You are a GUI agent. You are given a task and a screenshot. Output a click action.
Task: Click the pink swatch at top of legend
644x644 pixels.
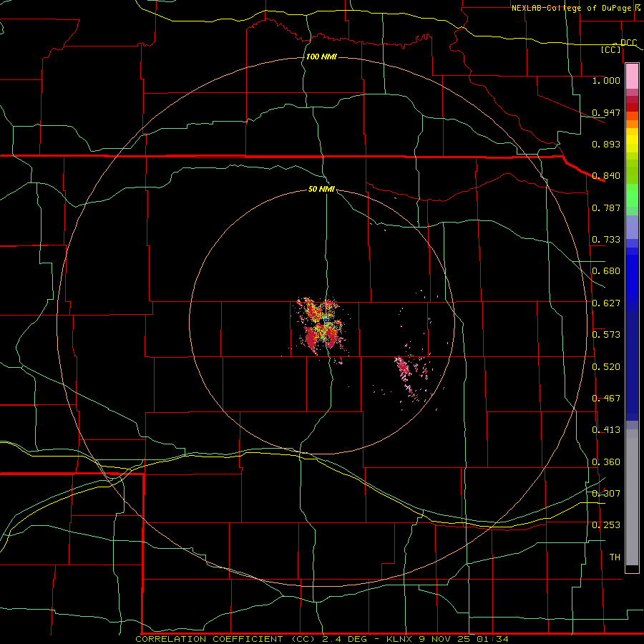(632, 77)
